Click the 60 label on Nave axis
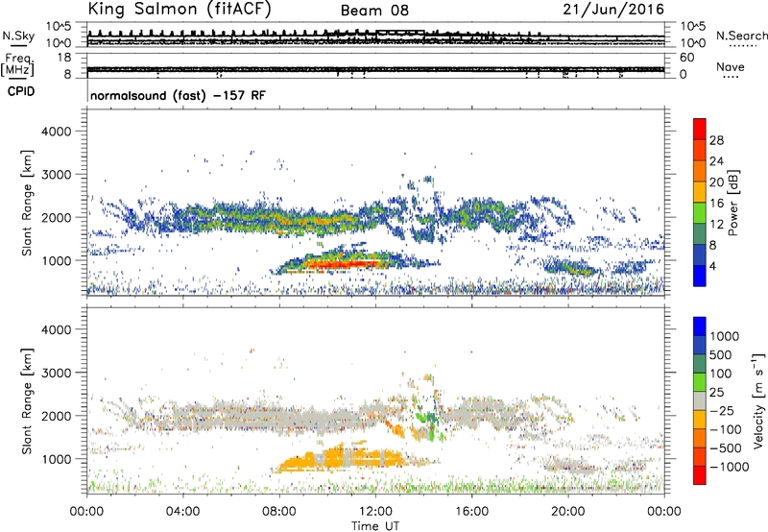Viewport: 768px width, 532px height. click(x=686, y=58)
